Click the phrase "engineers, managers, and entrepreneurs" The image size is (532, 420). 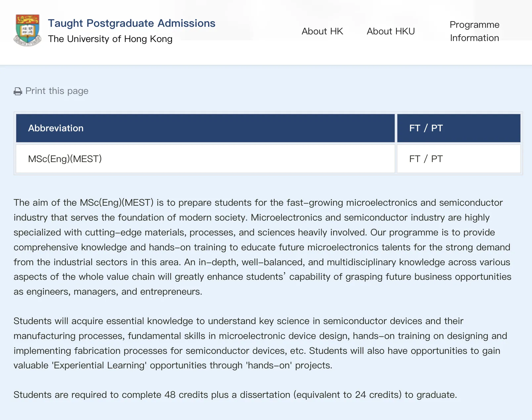114,292
